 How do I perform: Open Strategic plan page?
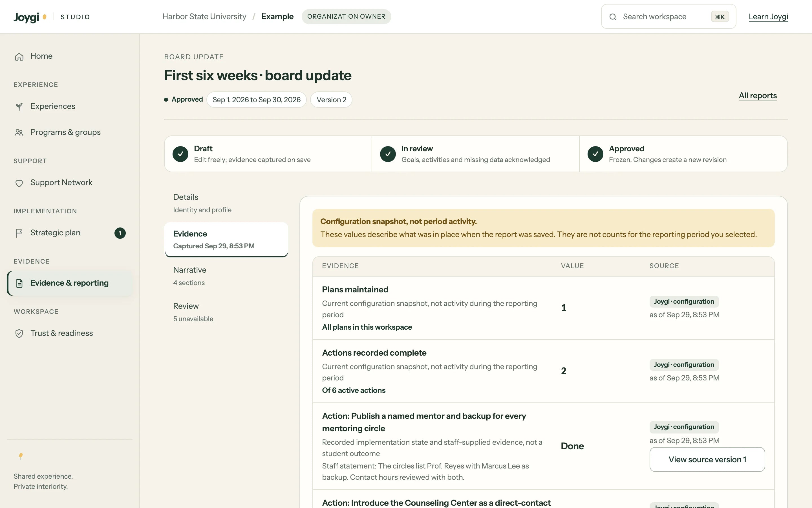69,233
